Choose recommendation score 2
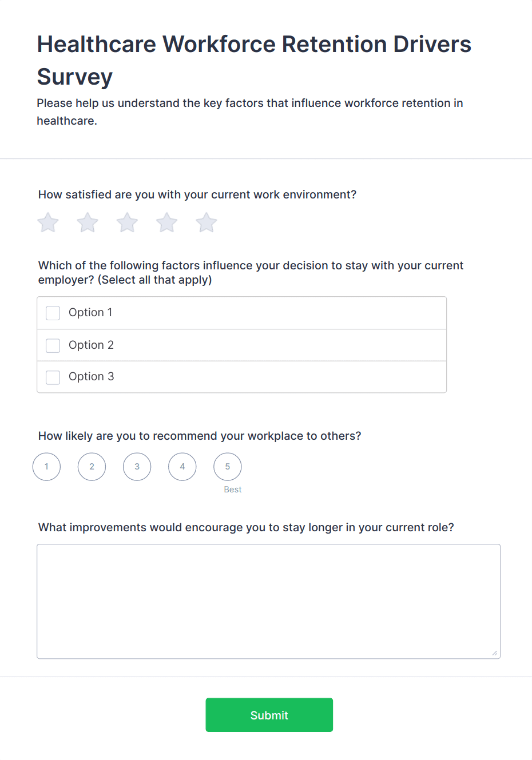This screenshot has height=760, width=532. [92, 467]
